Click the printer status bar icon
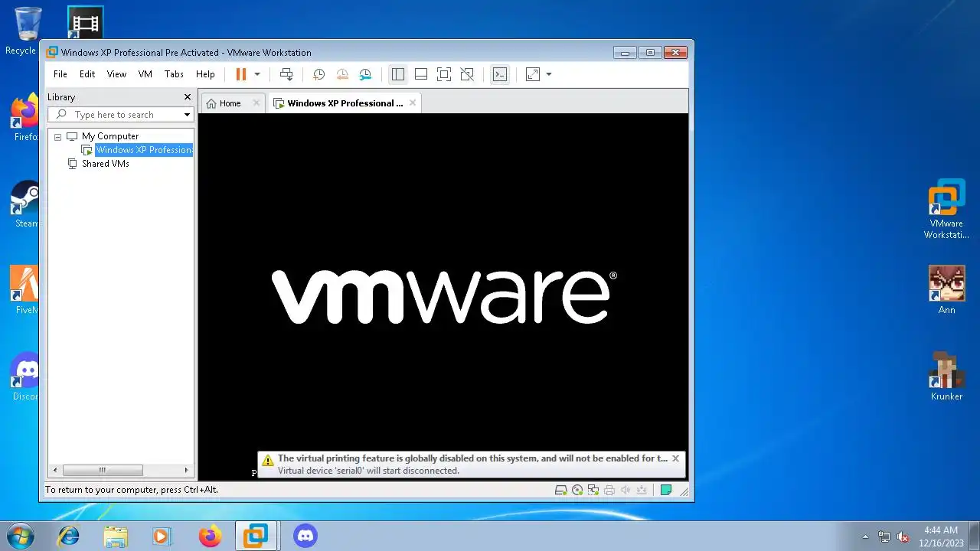This screenshot has width=980, height=551. 609,491
